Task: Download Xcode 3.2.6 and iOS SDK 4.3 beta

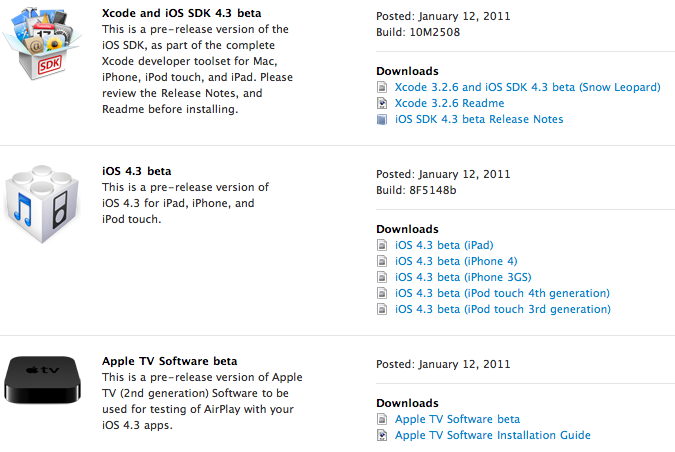Action: tap(527, 87)
